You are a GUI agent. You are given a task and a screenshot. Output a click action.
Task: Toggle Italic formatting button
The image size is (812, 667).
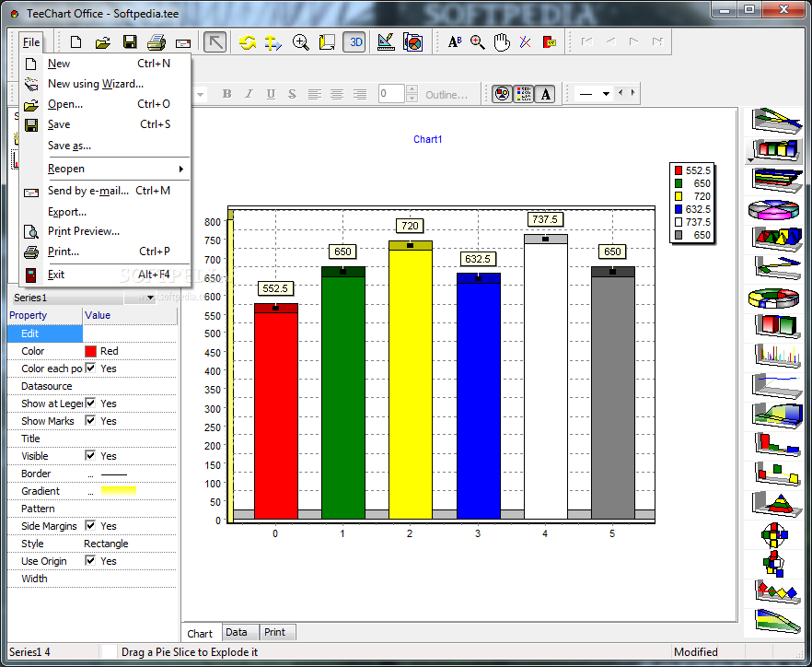(249, 94)
